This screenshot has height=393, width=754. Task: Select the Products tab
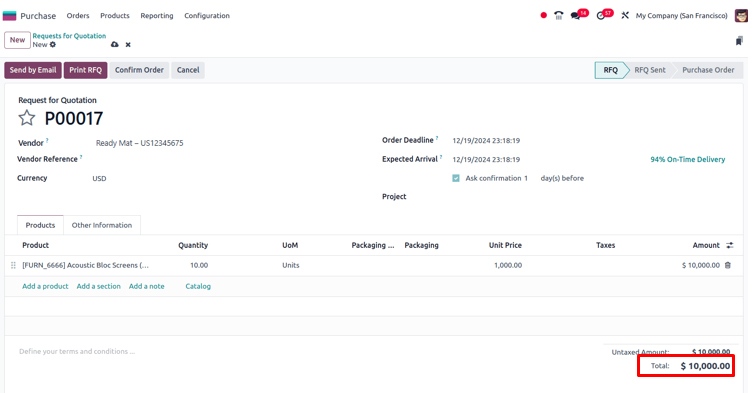point(40,225)
